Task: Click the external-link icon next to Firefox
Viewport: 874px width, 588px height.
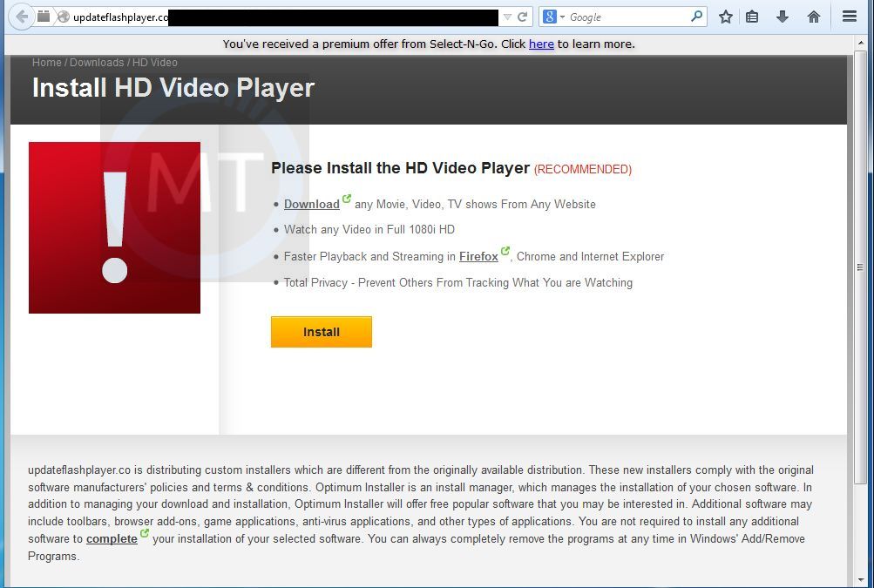Action: click(505, 251)
